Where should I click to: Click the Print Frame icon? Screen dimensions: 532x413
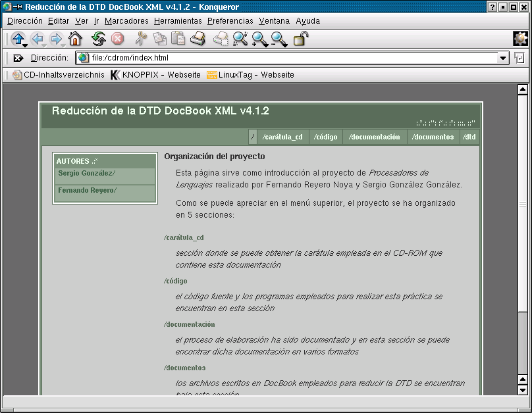pyautogui.click(x=221, y=38)
